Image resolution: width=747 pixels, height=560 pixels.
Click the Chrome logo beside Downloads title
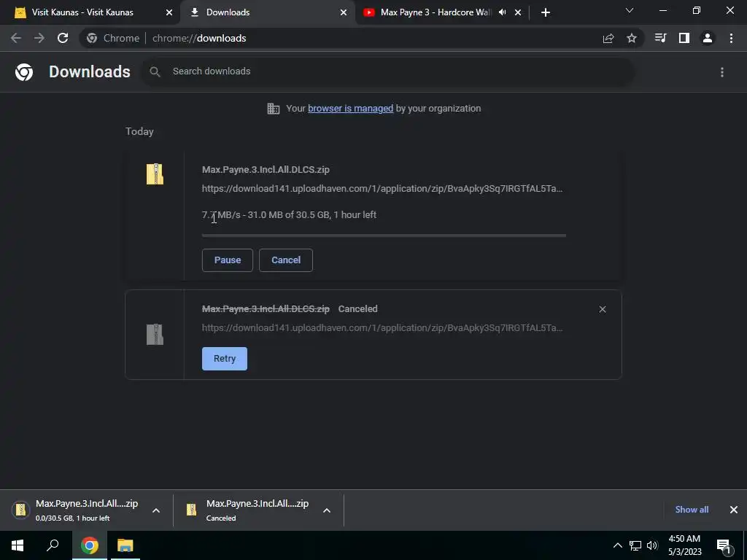point(24,72)
